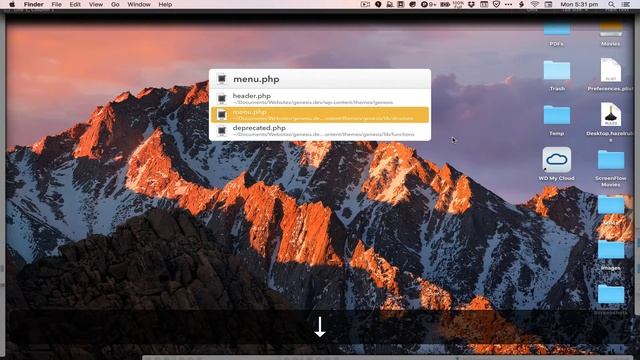
Task: Click the file icon beside deprecated.php result
Action: (222, 131)
